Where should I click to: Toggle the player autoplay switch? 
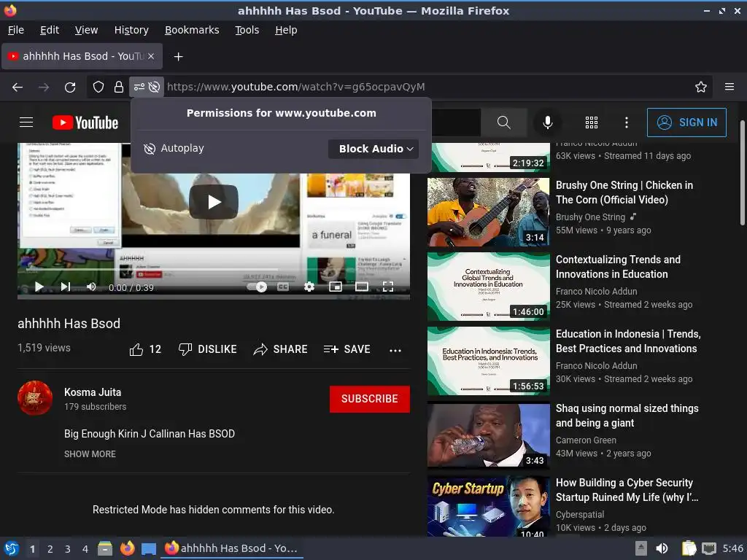tap(258, 287)
